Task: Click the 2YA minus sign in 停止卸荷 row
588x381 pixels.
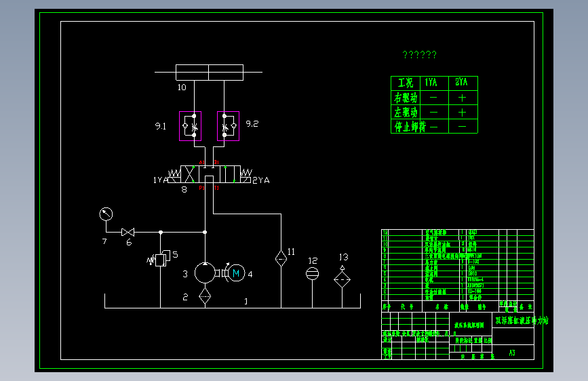Action: (x=463, y=127)
